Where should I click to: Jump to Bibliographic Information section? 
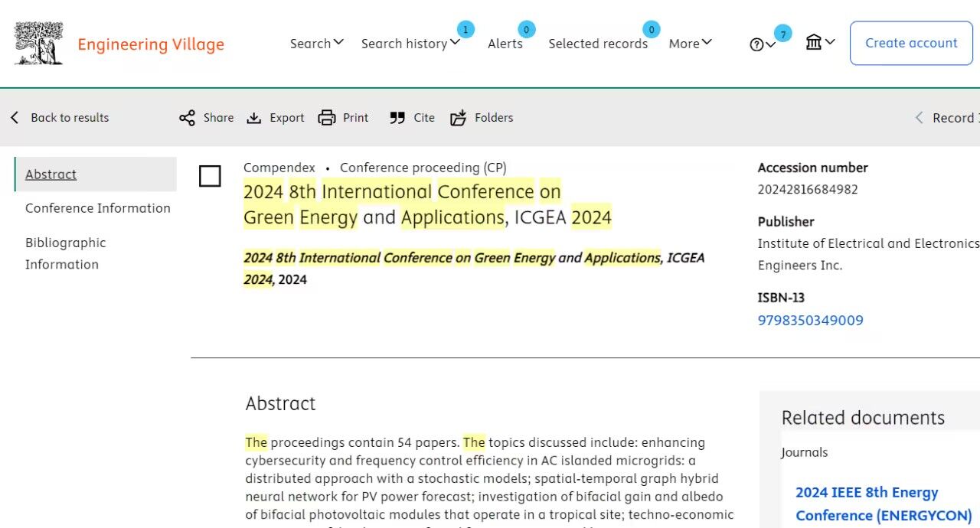pyautogui.click(x=66, y=253)
